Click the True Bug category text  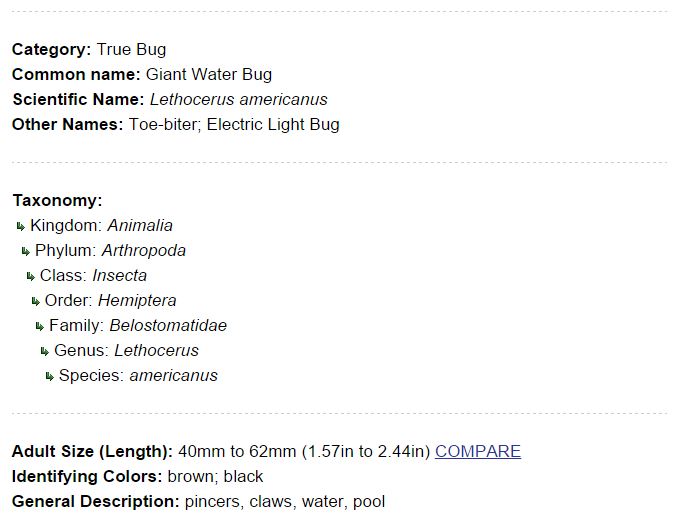click(131, 49)
